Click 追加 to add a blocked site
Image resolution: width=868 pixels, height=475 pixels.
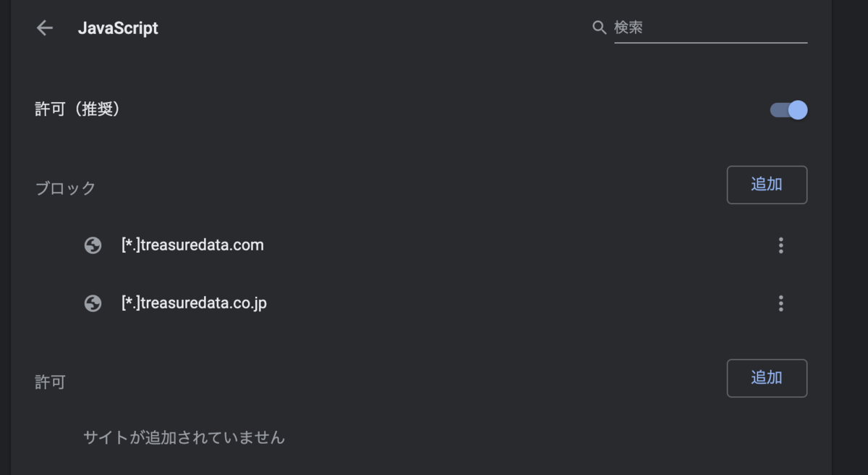[x=767, y=185]
